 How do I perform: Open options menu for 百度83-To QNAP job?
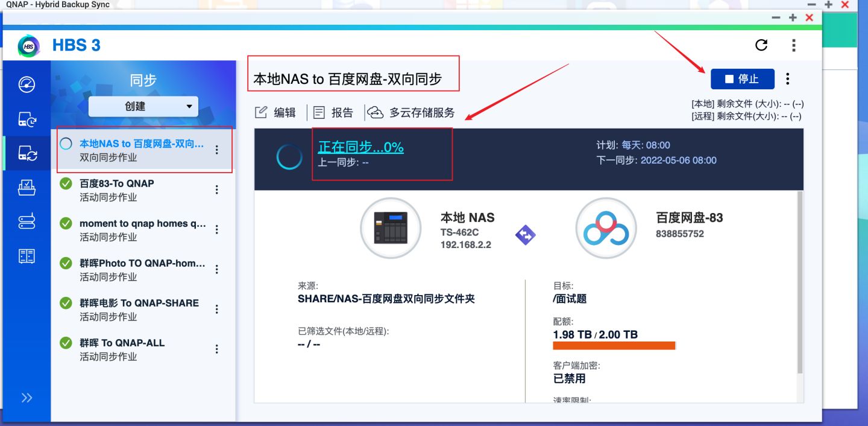(x=216, y=189)
